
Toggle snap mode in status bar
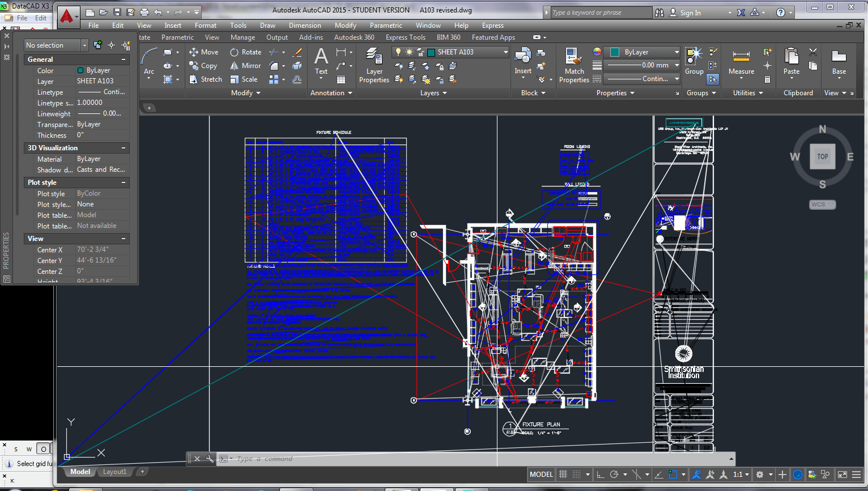click(x=576, y=474)
